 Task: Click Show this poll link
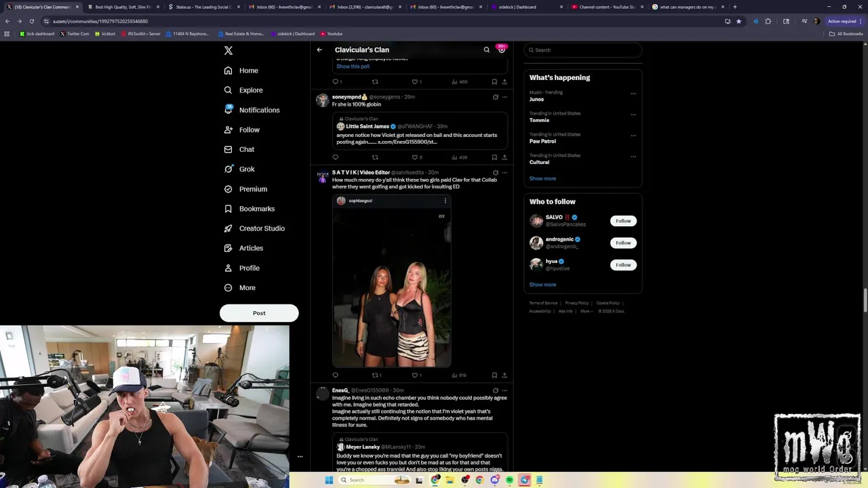pyautogui.click(x=353, y=66)
